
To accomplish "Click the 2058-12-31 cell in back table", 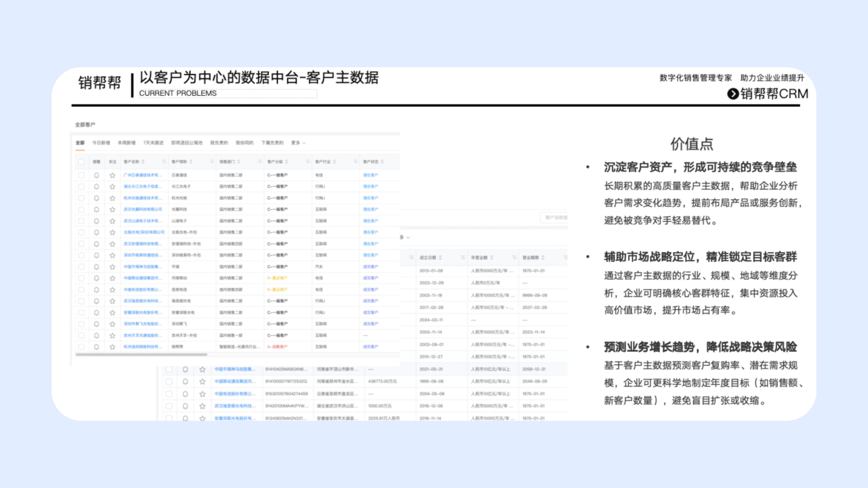I will (534, 370).
